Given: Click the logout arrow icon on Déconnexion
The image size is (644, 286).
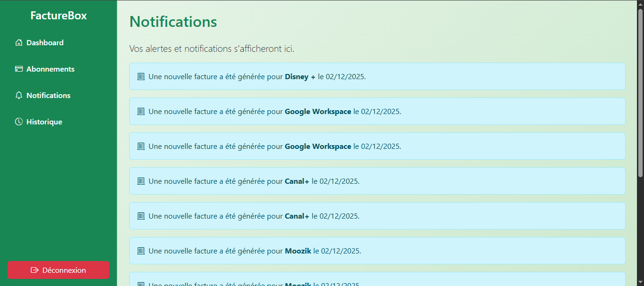Looking at the screenshot, I should pyautogui.click(x=34, y=270).
